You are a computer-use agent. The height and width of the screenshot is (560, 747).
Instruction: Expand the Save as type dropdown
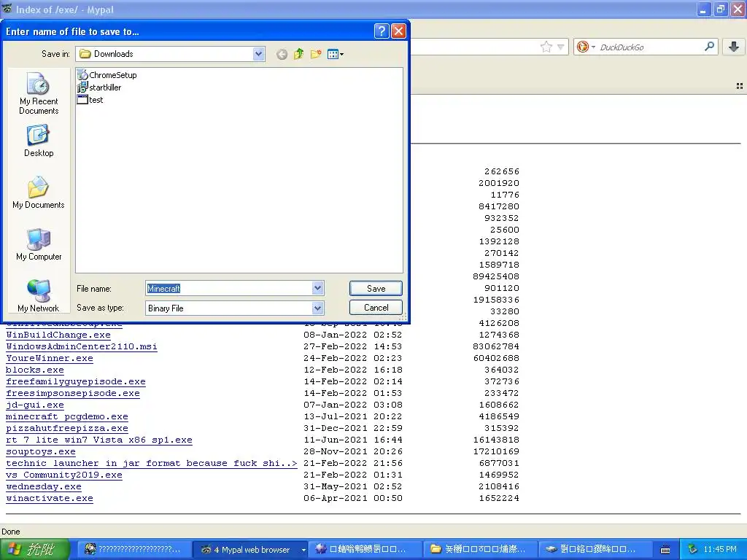[x=318, y=308]
